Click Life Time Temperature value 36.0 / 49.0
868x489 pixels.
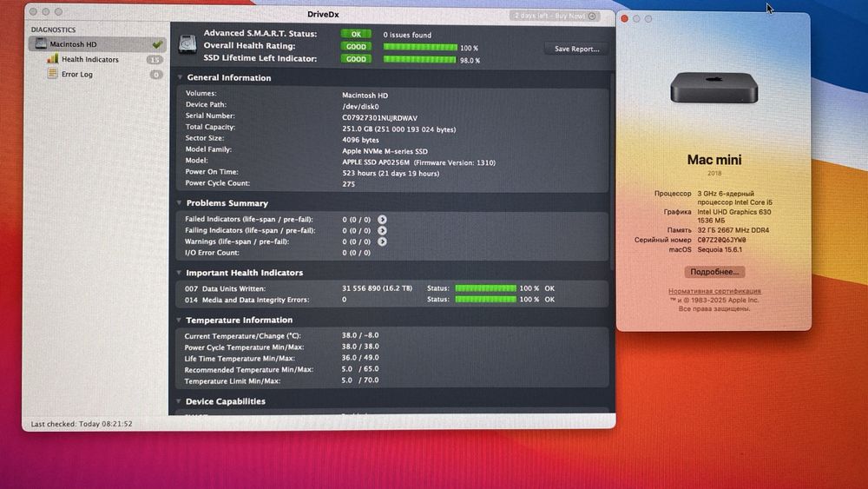click(x=360, y=358)
